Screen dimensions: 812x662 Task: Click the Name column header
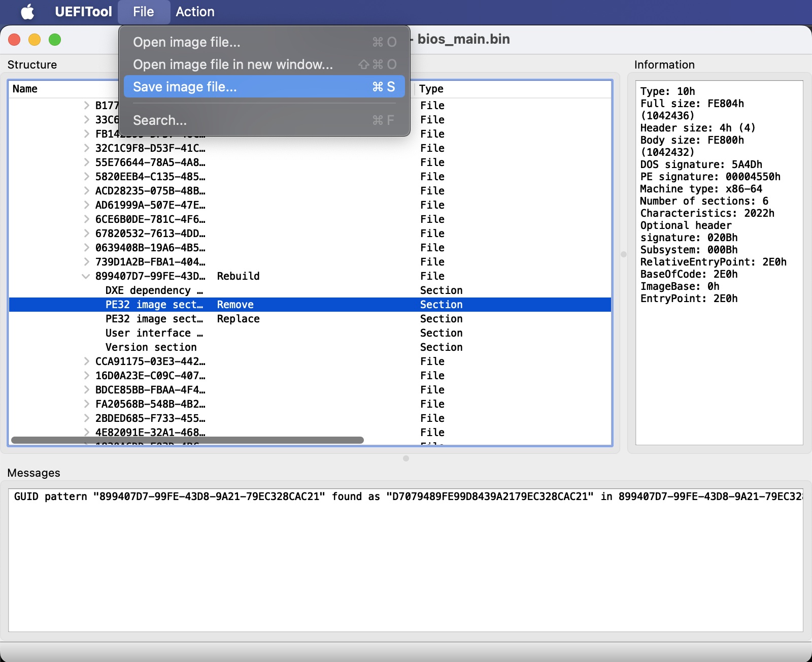coord(25,89)
